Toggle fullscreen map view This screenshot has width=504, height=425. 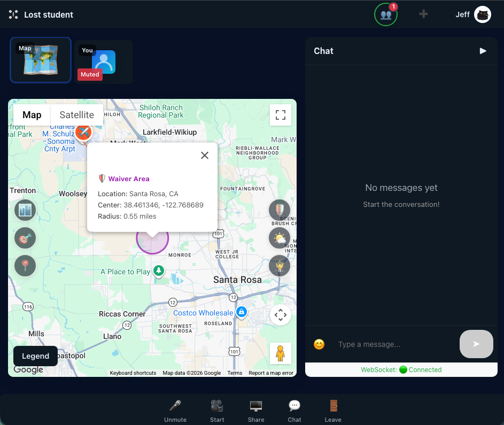[280, 115]
